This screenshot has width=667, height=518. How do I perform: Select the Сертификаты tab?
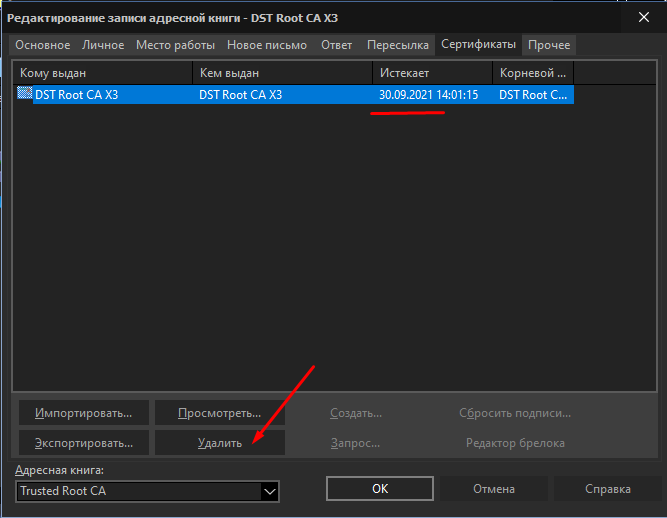[x=478, y=44]
